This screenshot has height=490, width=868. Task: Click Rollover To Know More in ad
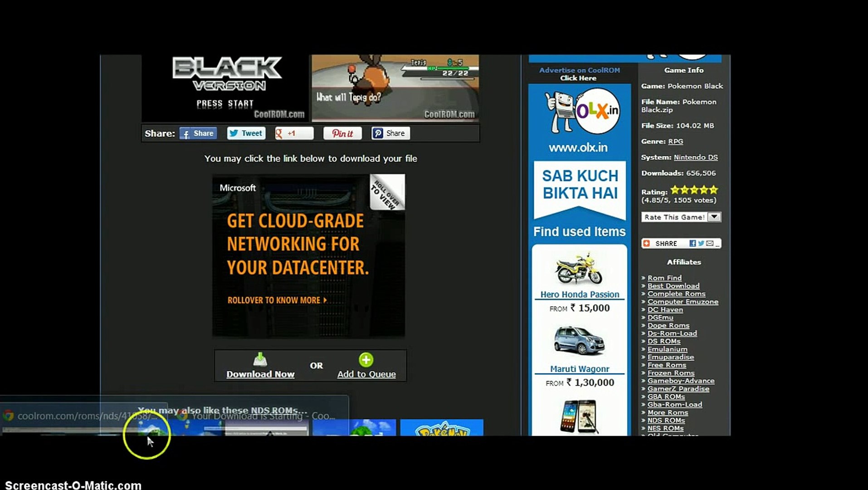click(277, 300)
